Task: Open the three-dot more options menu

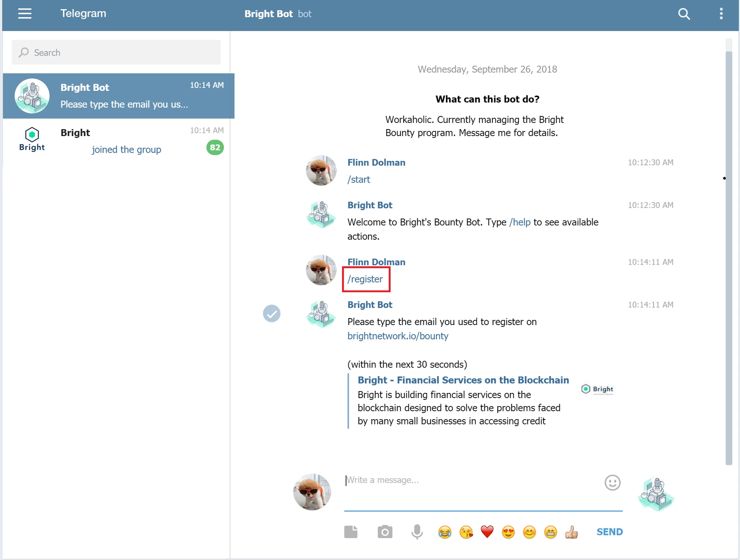Action: 721,14
